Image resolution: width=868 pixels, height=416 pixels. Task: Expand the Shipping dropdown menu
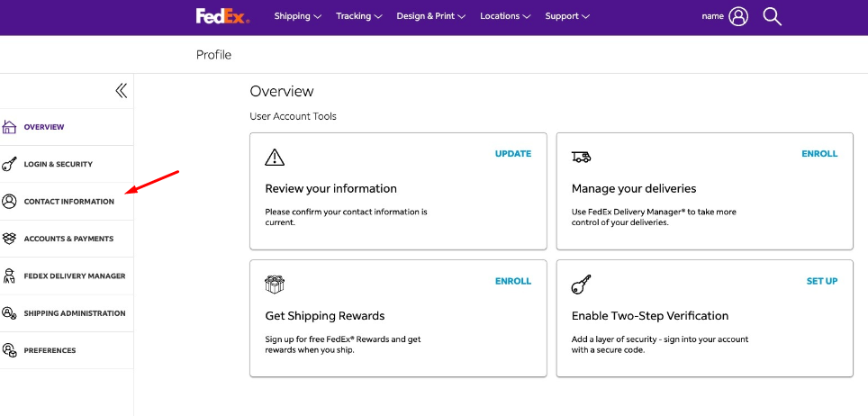tap(297, 16)
